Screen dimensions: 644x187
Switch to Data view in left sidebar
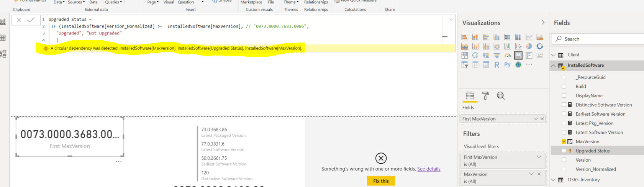[3, 38]
